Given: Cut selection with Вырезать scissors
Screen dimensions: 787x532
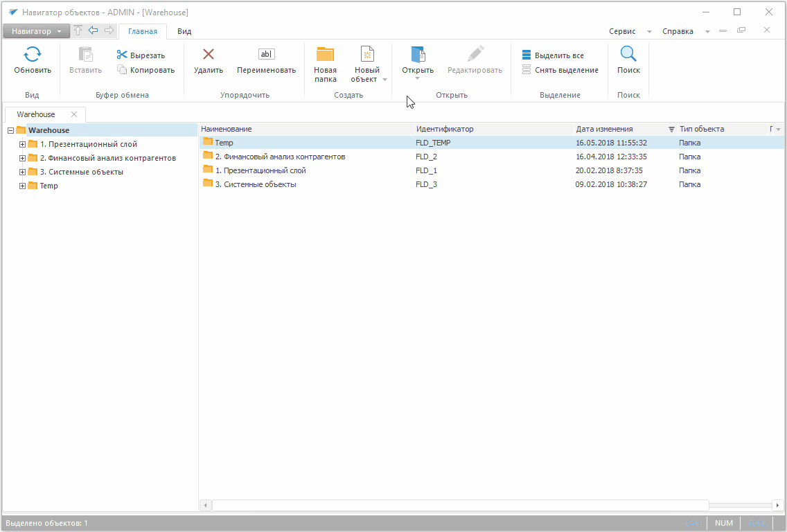Looking at the screenshot, I should pos(141,55).
